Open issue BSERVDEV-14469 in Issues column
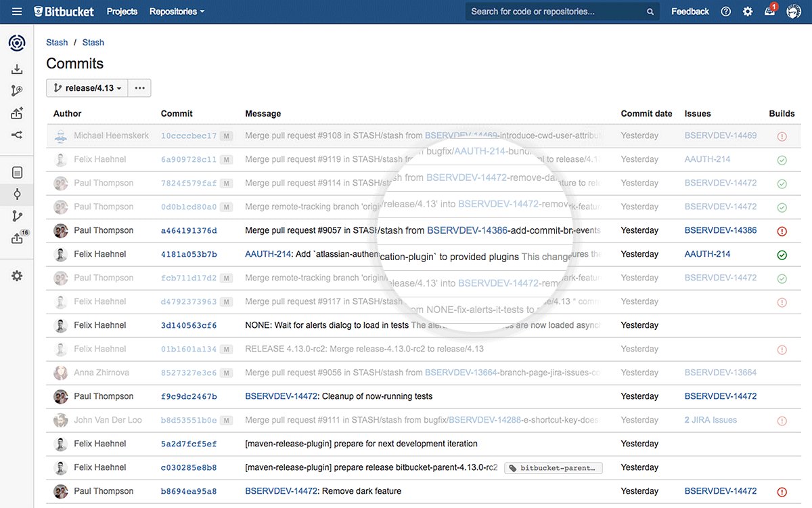This screenshot has height=508, width=812. tap(721, 135)
